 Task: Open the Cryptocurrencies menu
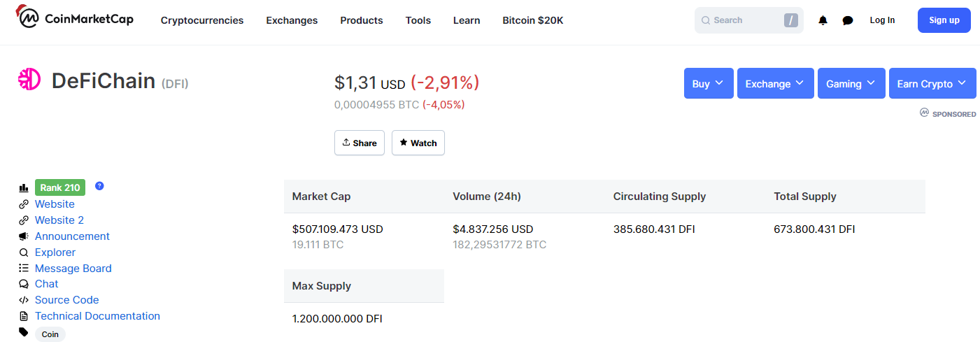tap(202, 20)
